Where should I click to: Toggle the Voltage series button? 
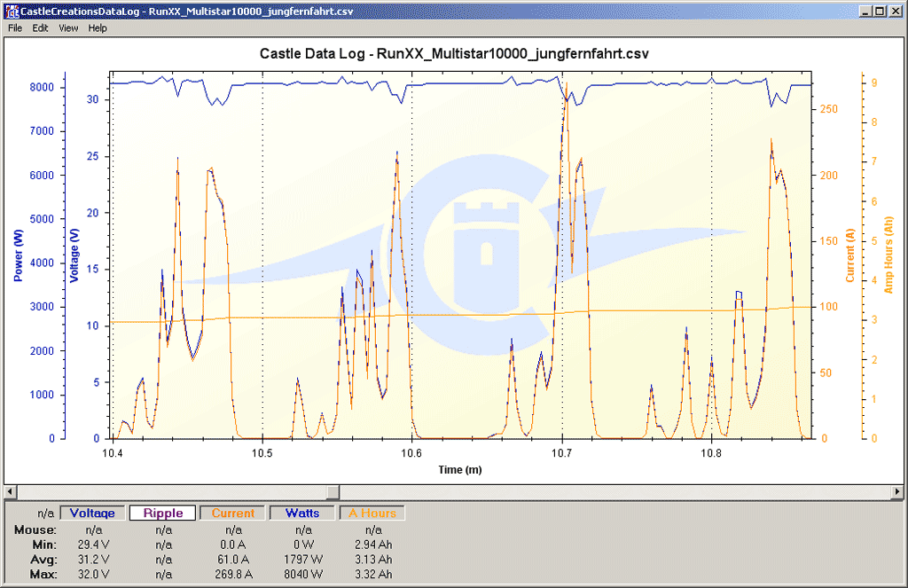point(92,513)
